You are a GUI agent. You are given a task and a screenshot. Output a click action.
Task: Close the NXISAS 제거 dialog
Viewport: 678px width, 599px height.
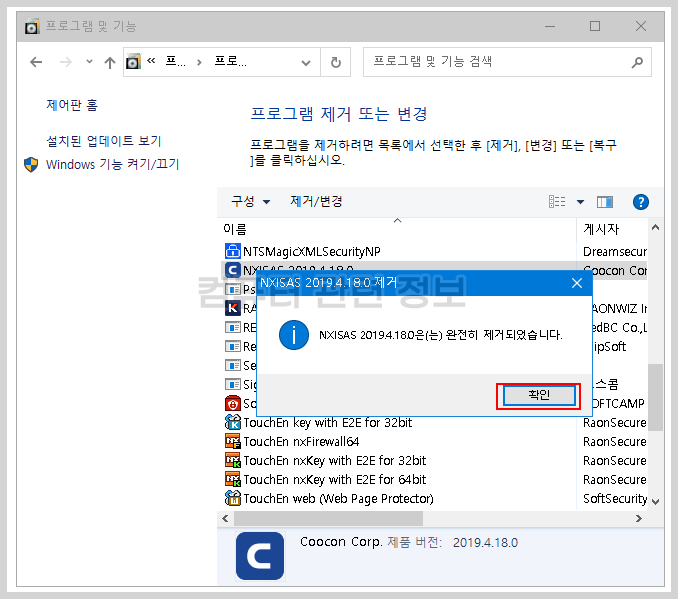[x=576, y=283]
